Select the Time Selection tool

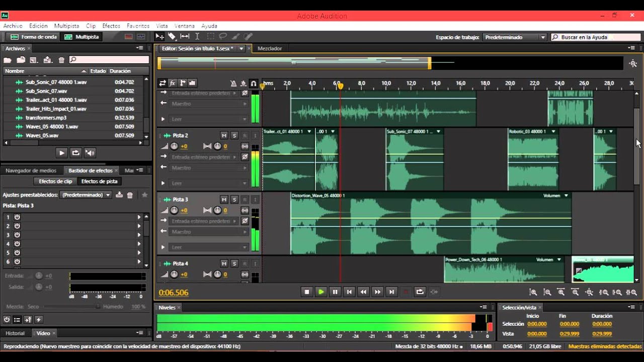(197, 37)
